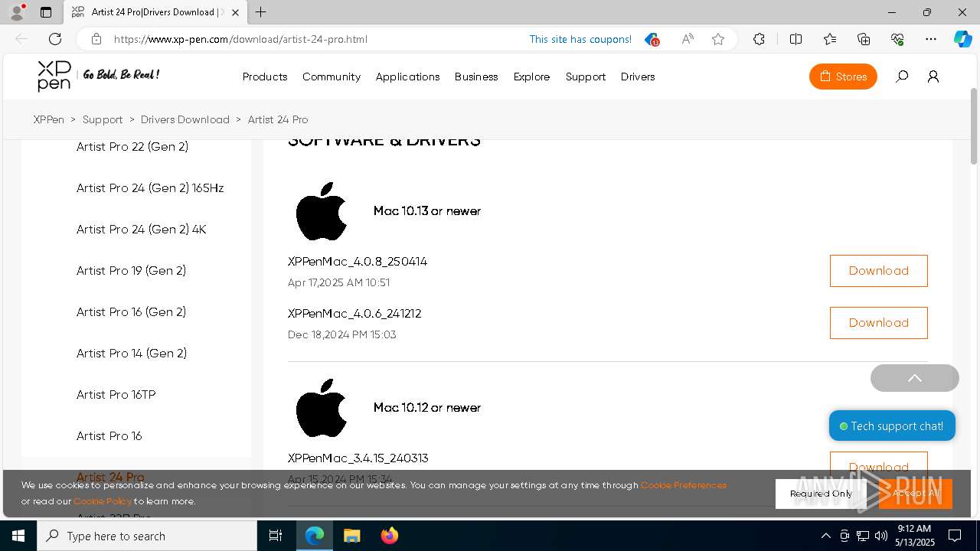Open File Explorer from taskbar
980x551 pixels.
coord(351,536)
